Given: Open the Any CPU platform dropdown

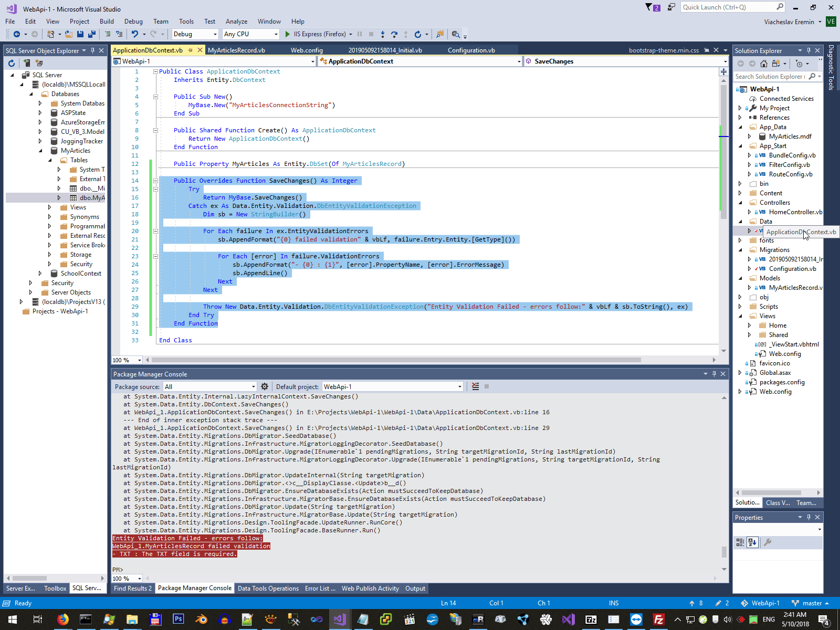Looking at the screenshot, I should (x=250, y=34).
